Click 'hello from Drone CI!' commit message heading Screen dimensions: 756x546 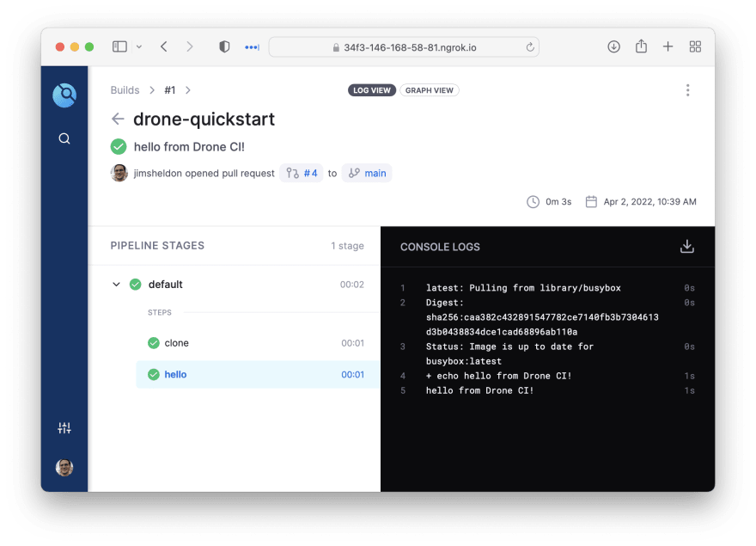point(189,147)
